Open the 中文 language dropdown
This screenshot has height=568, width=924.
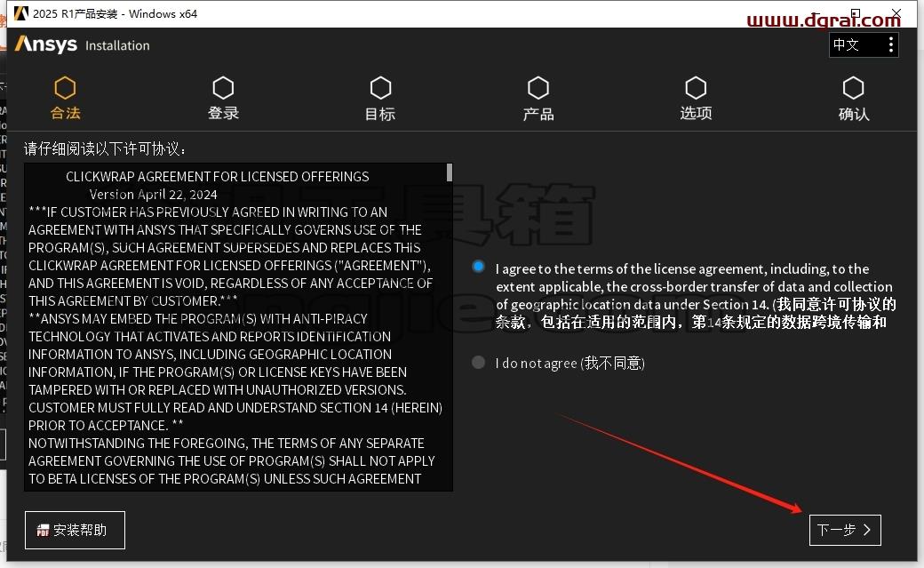(x=864, y=44)
